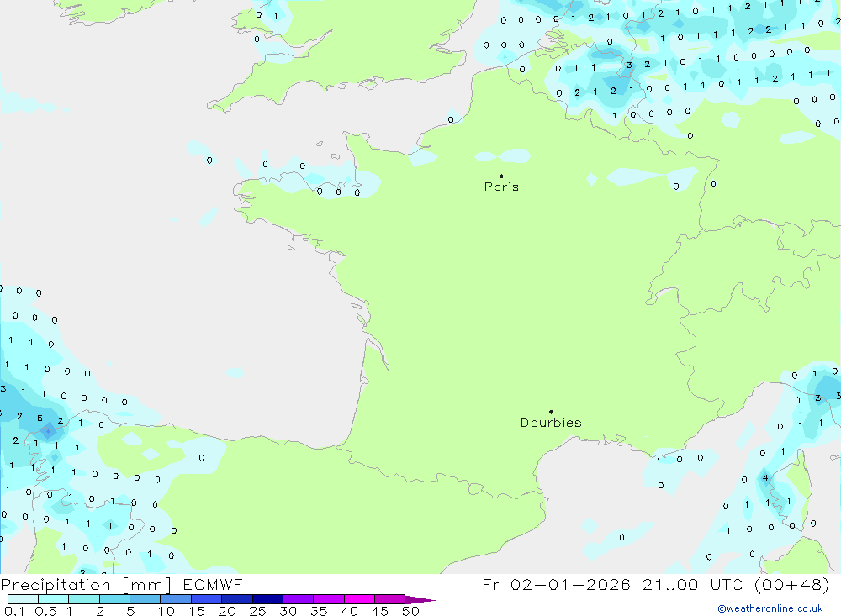Click the legend value '45'
The width and height of the screenshot is (841, 616).
[x=380, y=611]
